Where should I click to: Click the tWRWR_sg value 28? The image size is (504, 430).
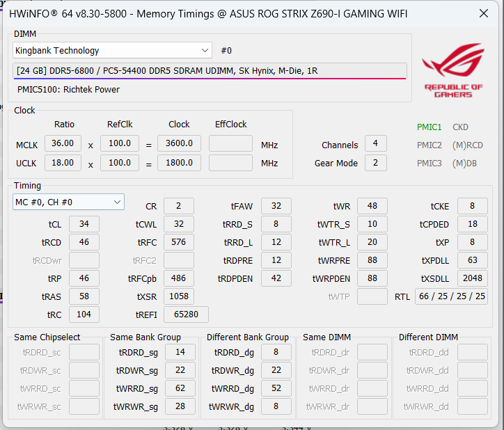180,406
